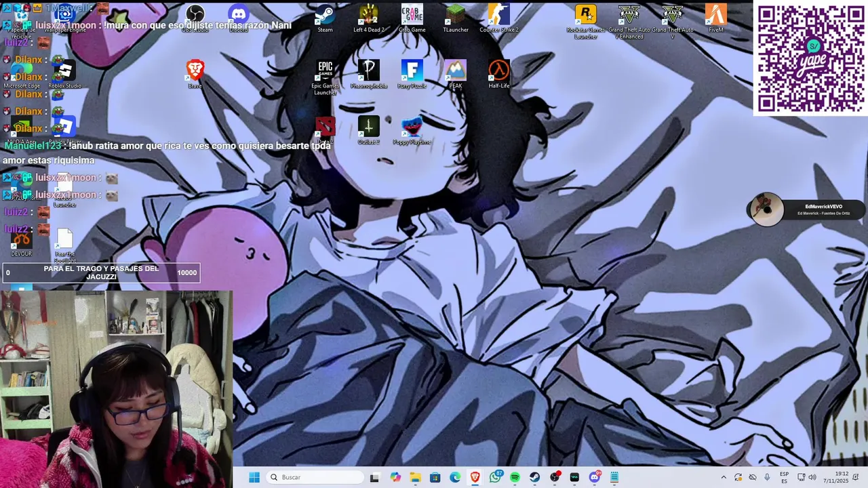Launch Left 4 Dead 2 shortcut
The image size is (868, 488).
click(x=369, y=18)
